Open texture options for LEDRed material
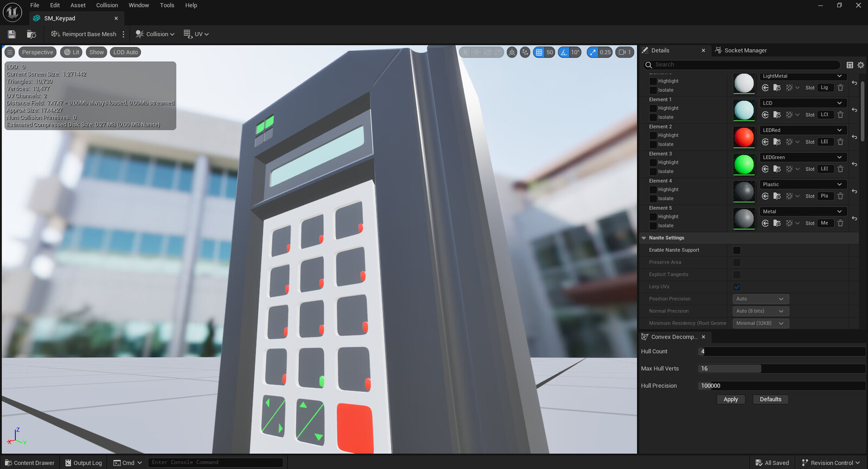868x469 pixels. point(792,142)
